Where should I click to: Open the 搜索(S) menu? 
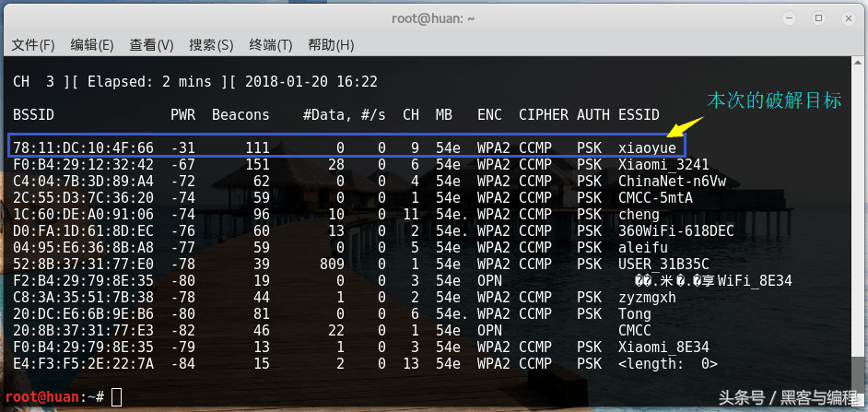(x=211, y=44)
